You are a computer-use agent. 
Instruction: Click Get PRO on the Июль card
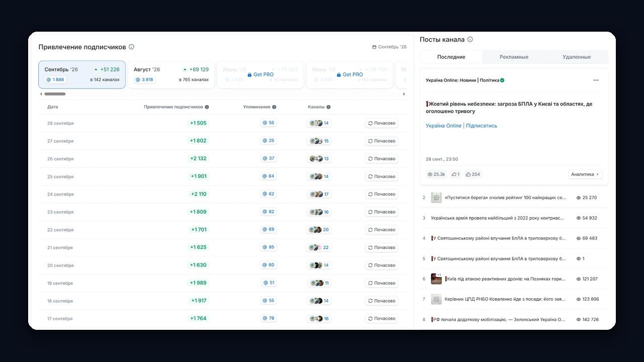(x=260, y=74)
